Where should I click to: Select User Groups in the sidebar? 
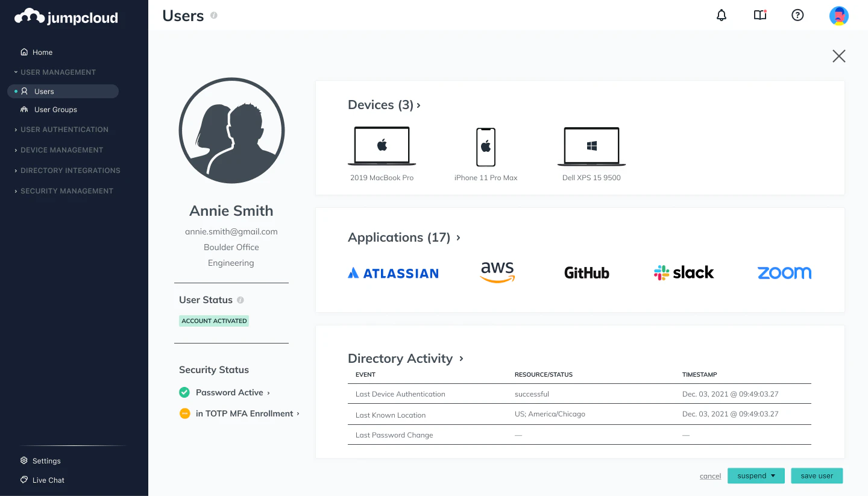pyautogui.click(x=55, y=109)
